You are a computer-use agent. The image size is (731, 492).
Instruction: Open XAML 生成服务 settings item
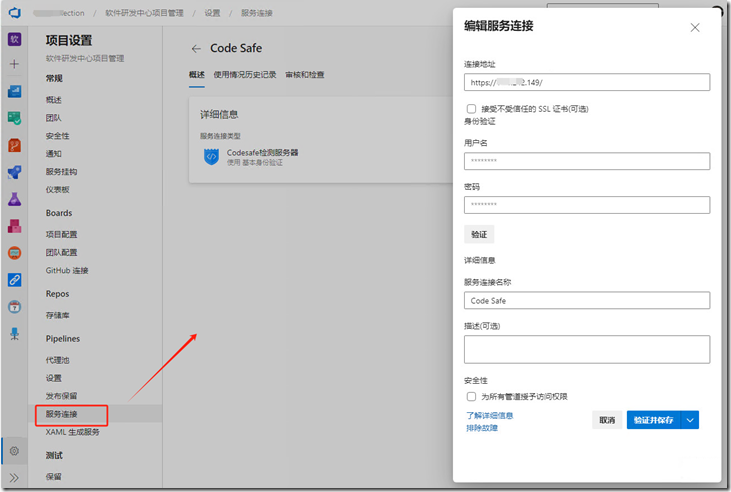[73, 432]
